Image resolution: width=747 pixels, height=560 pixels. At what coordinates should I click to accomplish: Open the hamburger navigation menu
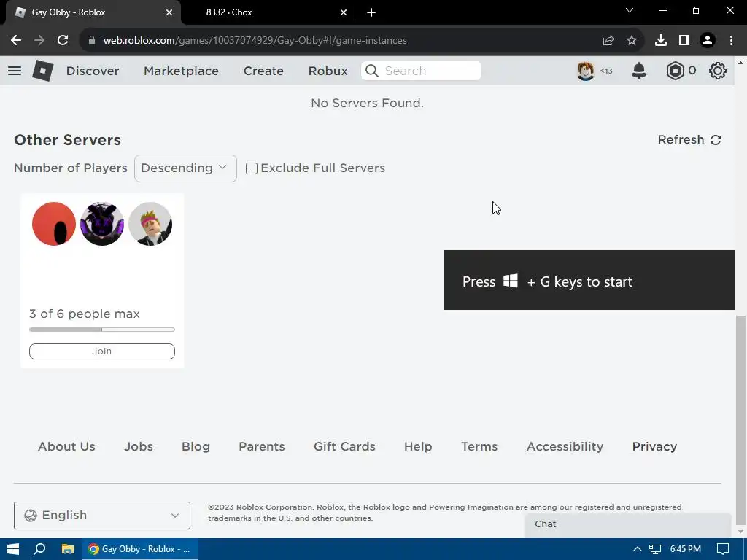click(x=15, y=71)
